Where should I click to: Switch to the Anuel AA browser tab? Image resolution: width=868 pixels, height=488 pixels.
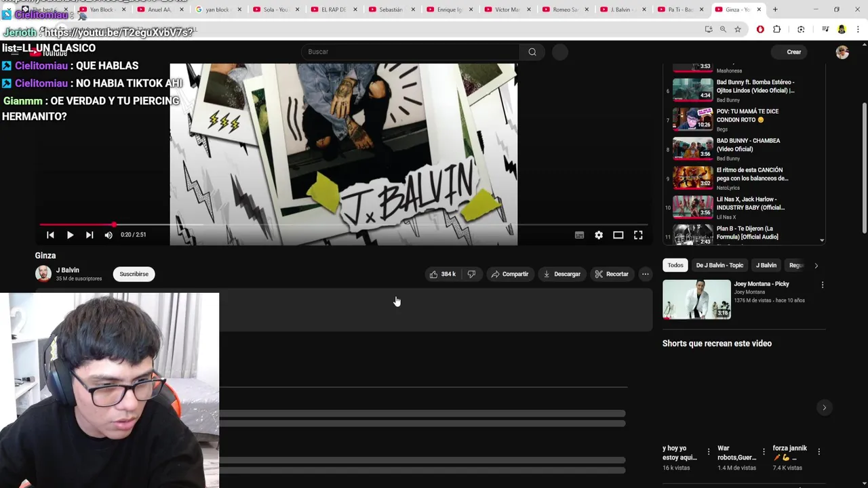pos(159,9)
